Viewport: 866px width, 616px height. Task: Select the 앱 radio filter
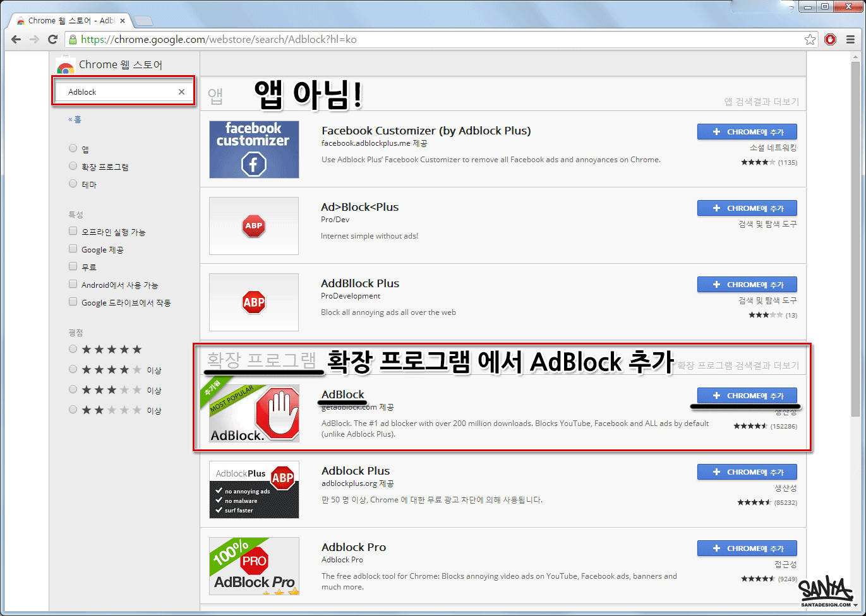click(x=73, y=148)
